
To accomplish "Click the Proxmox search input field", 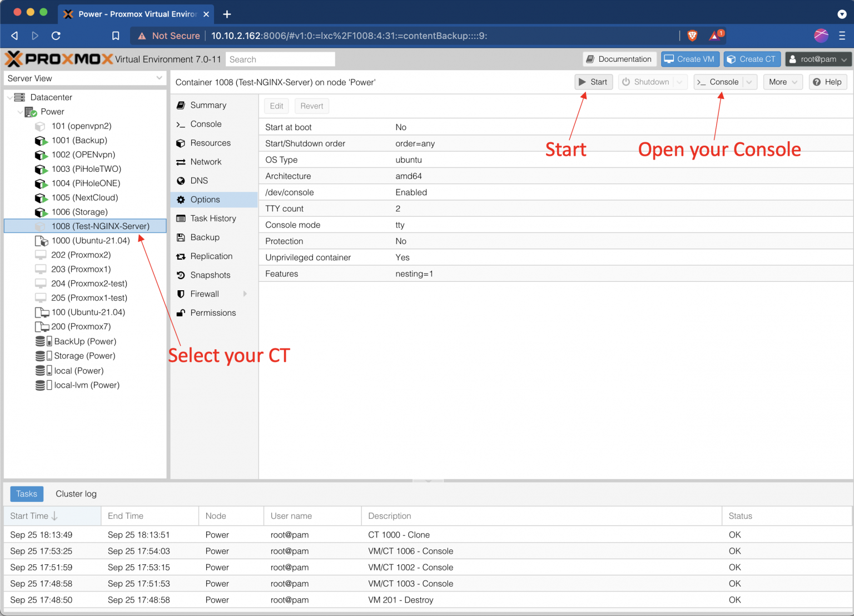I will pos(280,59).
